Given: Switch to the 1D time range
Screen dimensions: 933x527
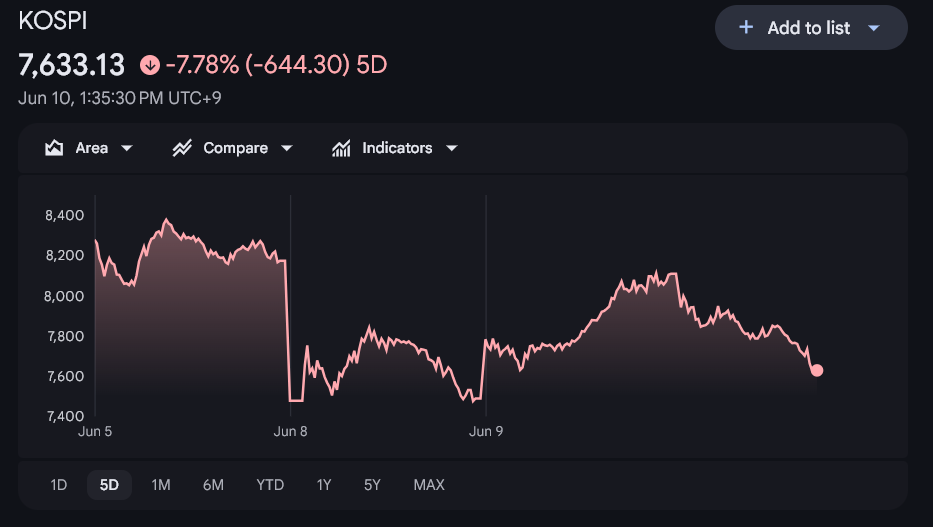Looking at the screenshot, I should click(58, 485).
